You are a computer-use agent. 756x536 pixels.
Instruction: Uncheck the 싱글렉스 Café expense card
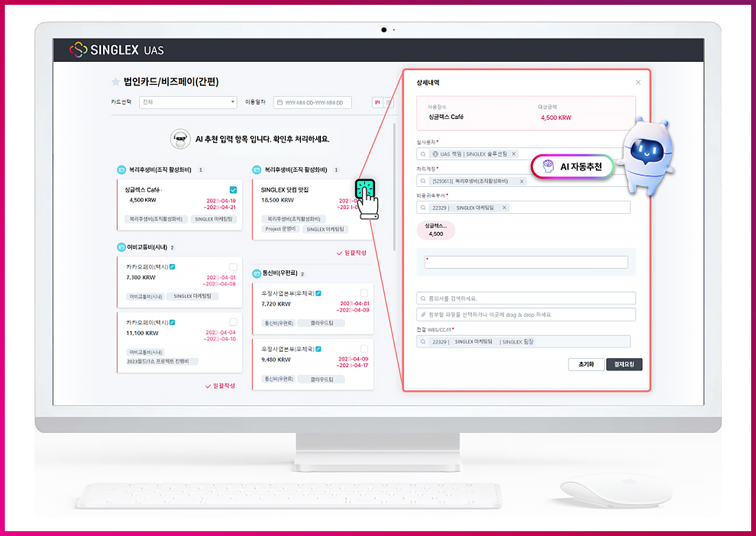[x=234, y=190]
